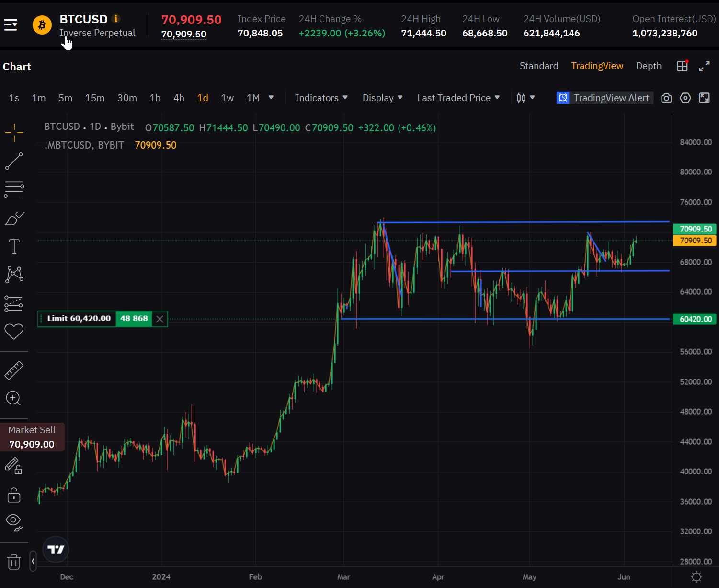
Task: Select the ruler measure tool
Action: pyautogui.click(x=14, y=370)
